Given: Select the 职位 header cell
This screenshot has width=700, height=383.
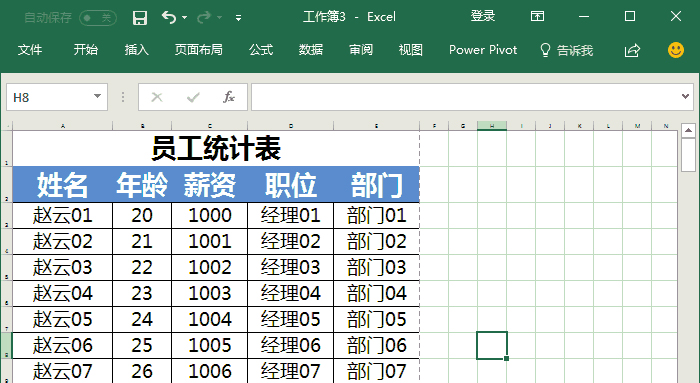Looking at the screenshot, I should (291, 184).
